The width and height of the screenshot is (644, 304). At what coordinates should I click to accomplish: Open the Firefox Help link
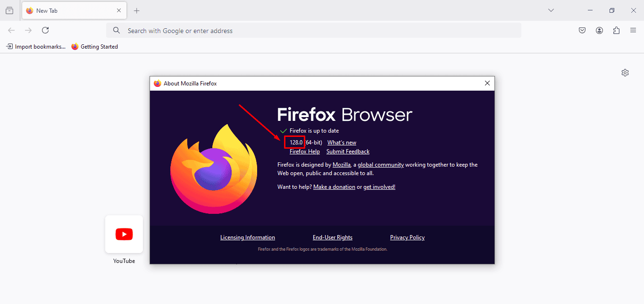coord(305,152)
